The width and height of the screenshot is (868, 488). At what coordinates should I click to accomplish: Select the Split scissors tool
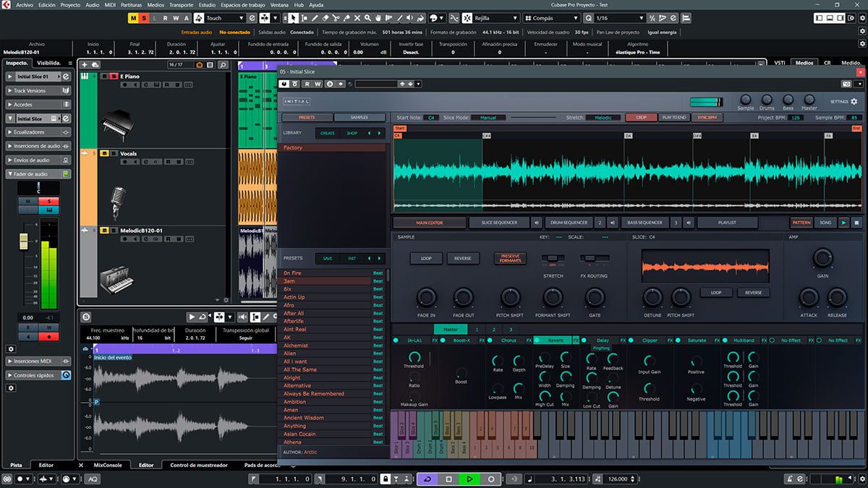[336, 17]
